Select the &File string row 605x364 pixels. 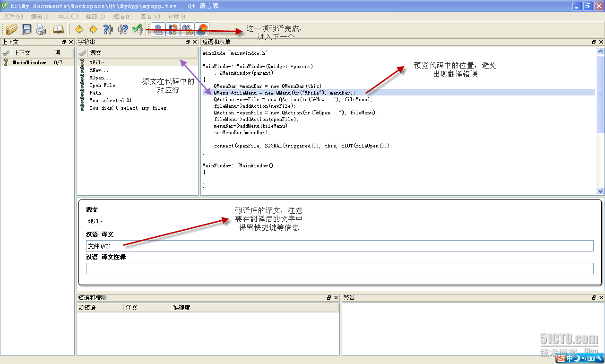pos(138,62)
